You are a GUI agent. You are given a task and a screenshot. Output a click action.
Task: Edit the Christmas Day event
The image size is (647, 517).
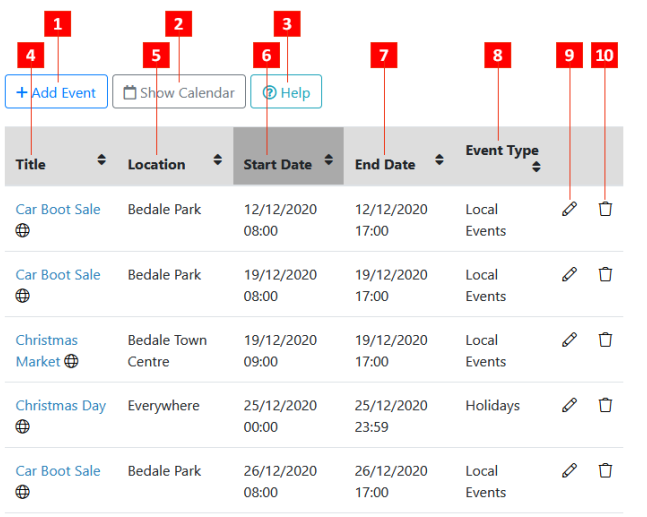tap(569, 405)
